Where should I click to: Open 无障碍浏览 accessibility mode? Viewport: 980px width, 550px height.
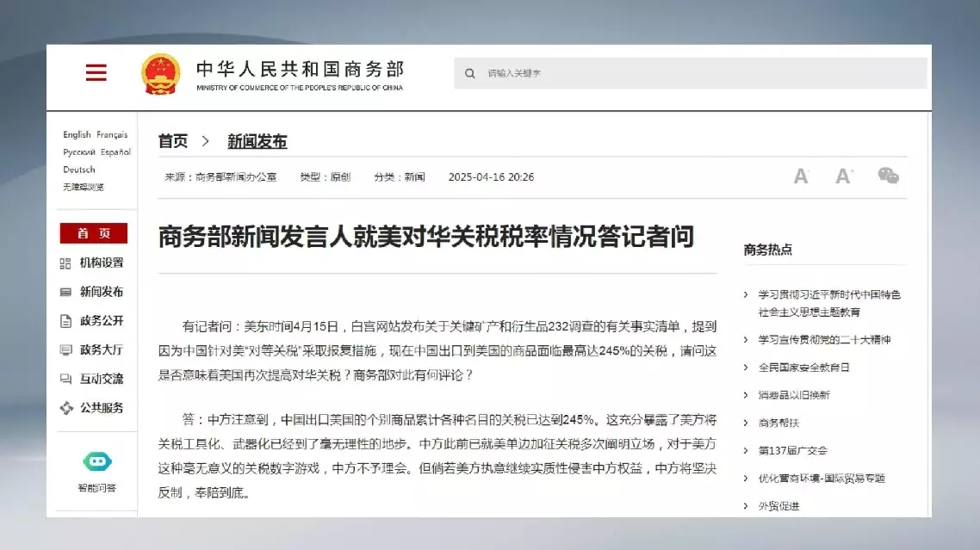[x=84, y=187]
